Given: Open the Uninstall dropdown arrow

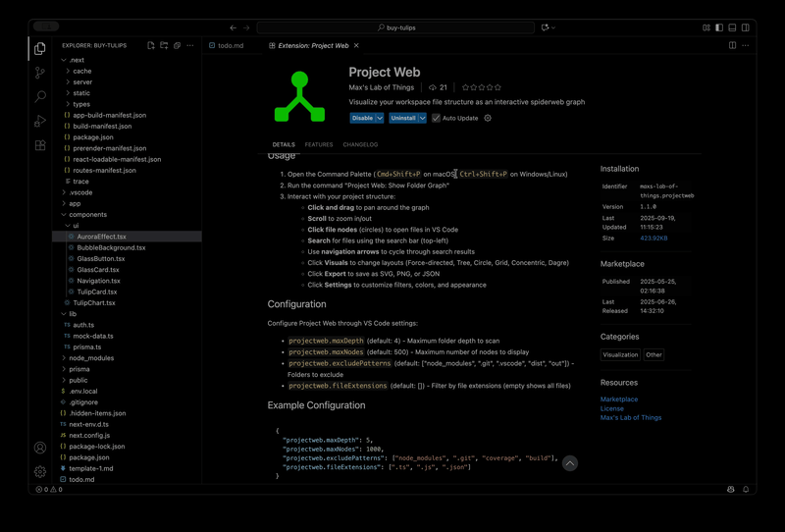Looking at the screenshot, I should [x=423, y=118].
